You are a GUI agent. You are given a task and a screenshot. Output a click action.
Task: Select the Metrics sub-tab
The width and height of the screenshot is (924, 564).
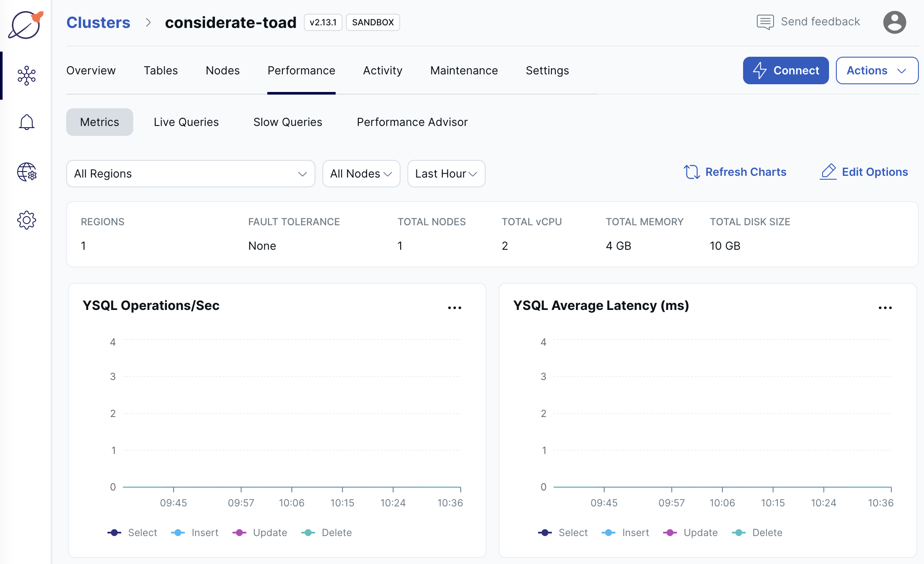click(100, 122)
